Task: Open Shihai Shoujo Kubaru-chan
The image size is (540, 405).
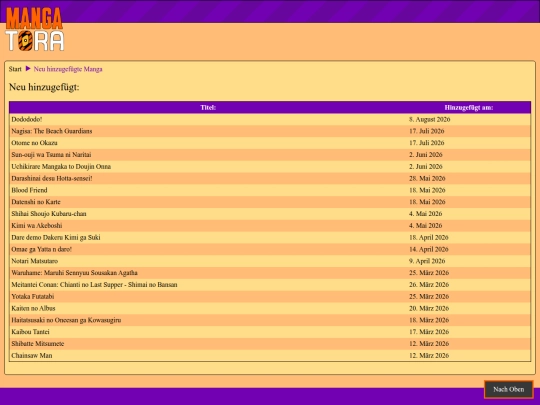Action: coord(49,214)
